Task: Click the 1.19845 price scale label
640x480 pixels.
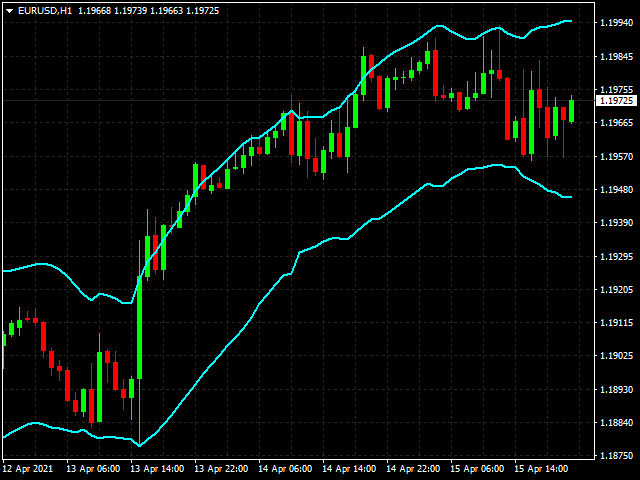Action: [616, 57]
